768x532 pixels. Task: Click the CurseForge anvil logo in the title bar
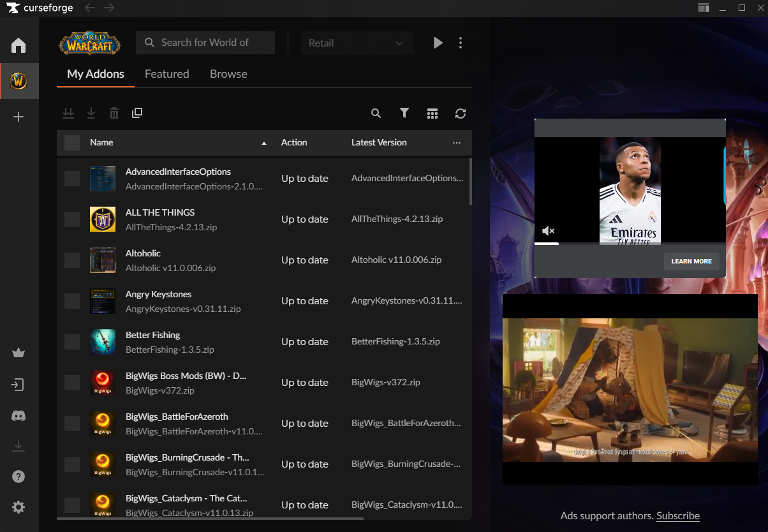click(13, 8)
